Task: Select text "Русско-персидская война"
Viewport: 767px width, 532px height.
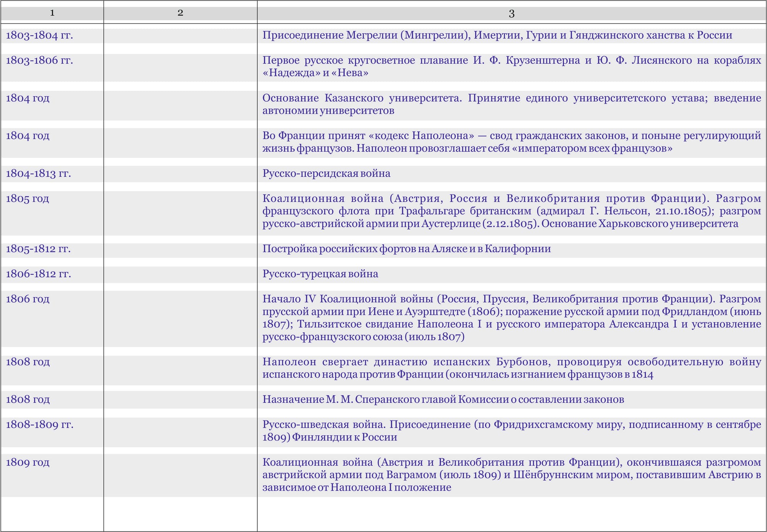Action: coord(326,173)
